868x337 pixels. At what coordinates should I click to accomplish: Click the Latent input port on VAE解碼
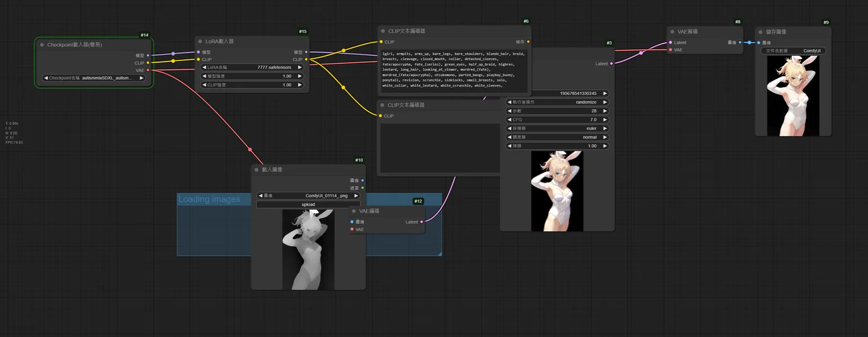tap(670, 42)
